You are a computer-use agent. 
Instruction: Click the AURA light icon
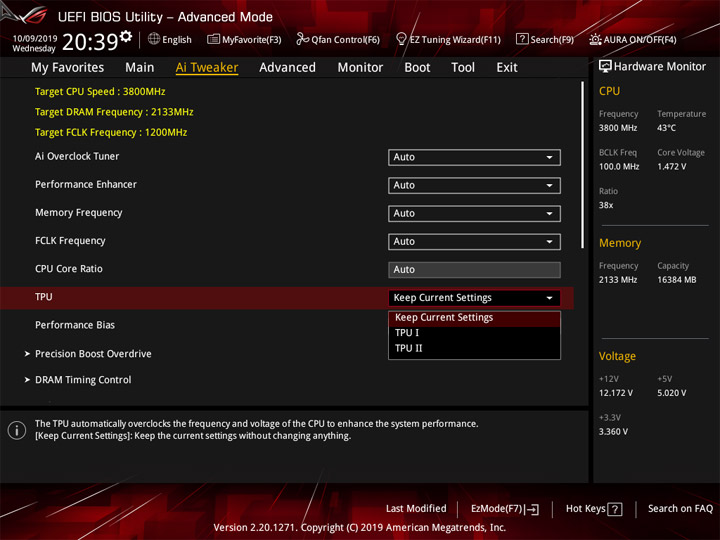[x=595, y=39]
